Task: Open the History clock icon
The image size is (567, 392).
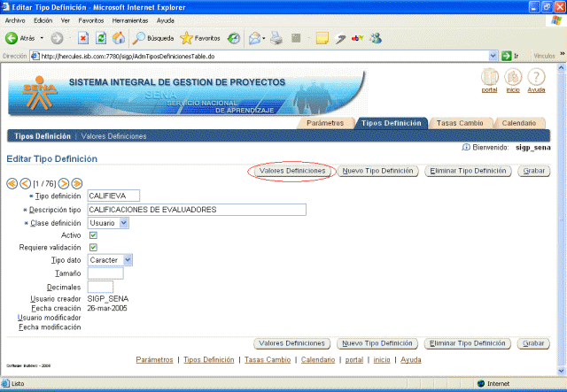Action: [x=234, y=38]
